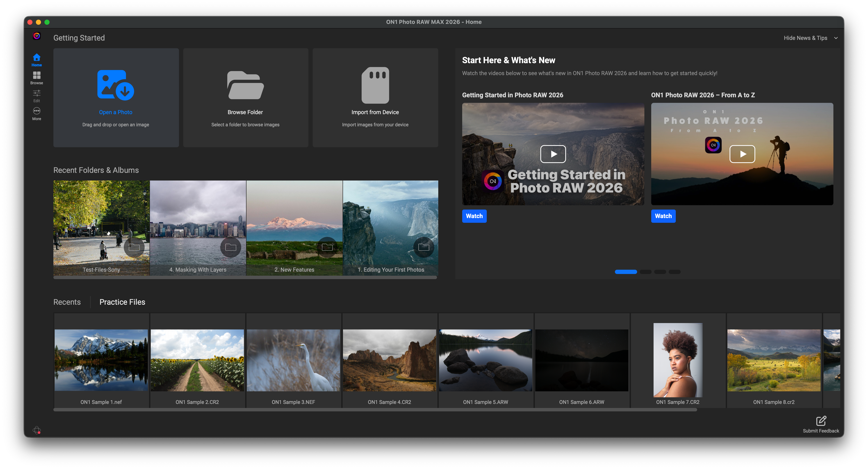Click the window title text
This screenshot has width=868, height=469.
pos(434,22)
